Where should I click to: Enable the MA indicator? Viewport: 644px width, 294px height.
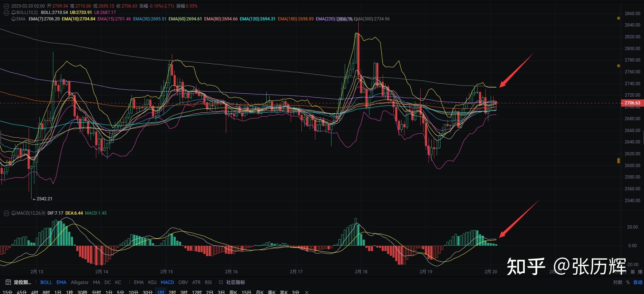pyautogui.click(x=97, y=282)
